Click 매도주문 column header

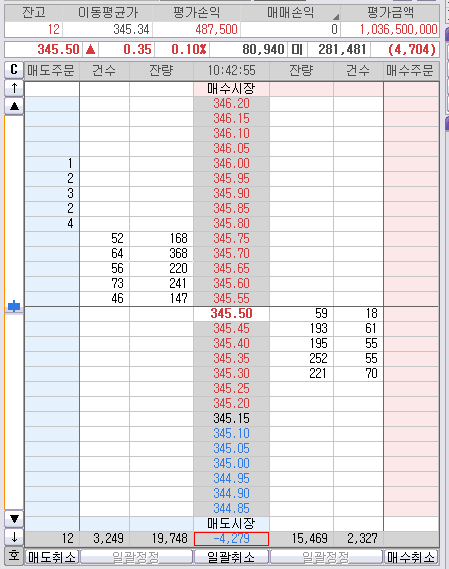tap(51, 70)
